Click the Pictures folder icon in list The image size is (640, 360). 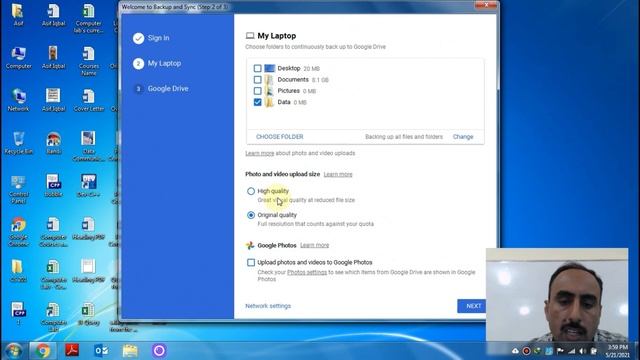tap(269, 91)
